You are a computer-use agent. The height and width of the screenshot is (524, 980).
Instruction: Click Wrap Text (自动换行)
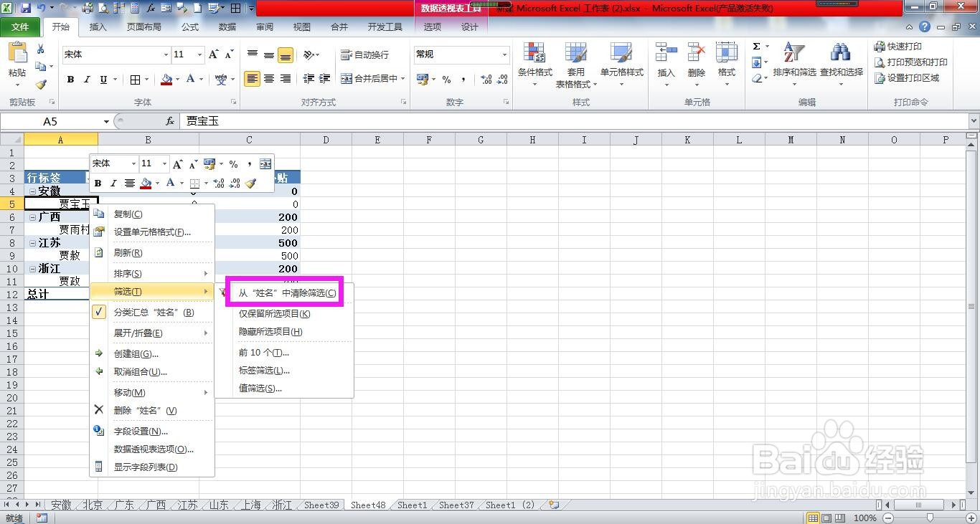pyautogui.click(x=365, y=54)
